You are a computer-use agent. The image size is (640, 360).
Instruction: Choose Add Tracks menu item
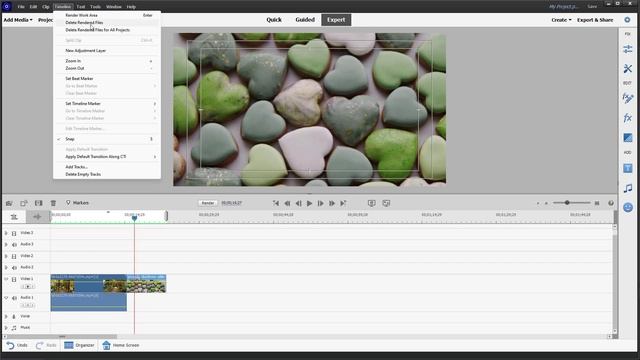pos(76,167)
